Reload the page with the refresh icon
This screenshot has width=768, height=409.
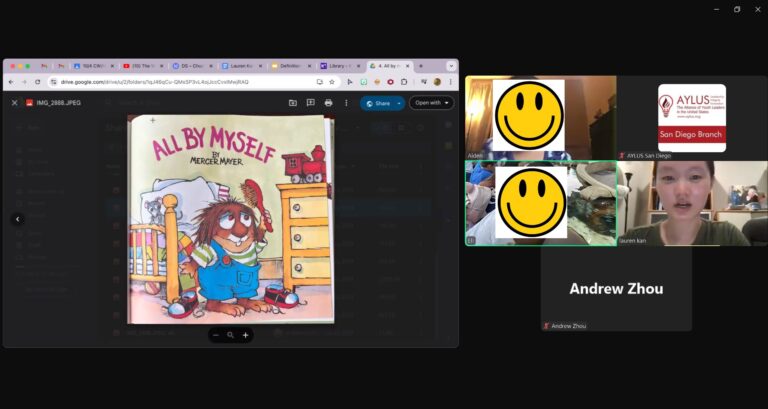(x=38, y=82)
